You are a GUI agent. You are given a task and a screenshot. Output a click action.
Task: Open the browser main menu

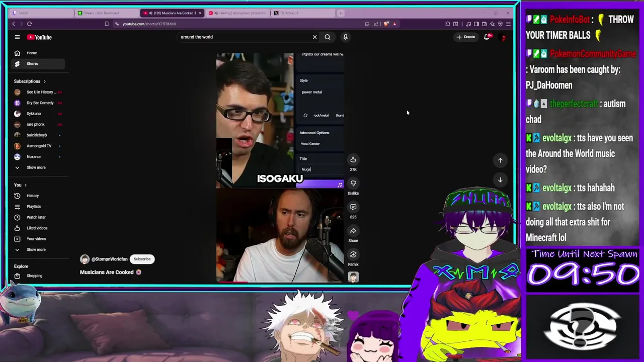[508, 24]
